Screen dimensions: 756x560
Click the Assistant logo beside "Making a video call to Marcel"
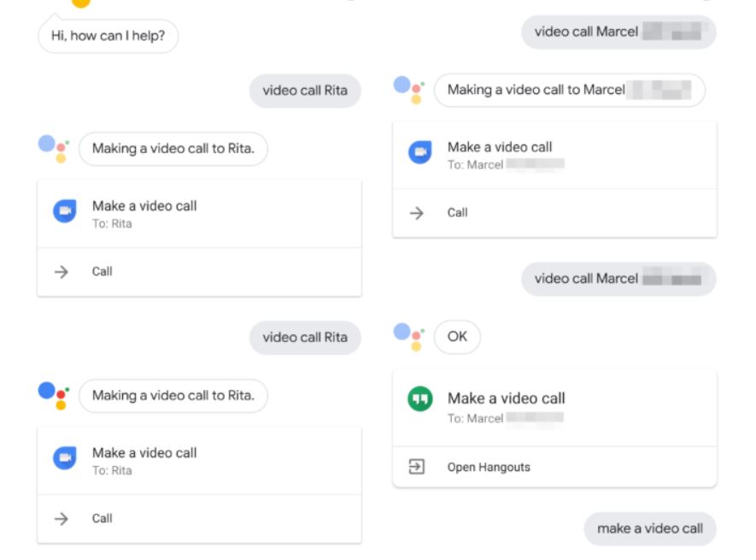point(407,89)
